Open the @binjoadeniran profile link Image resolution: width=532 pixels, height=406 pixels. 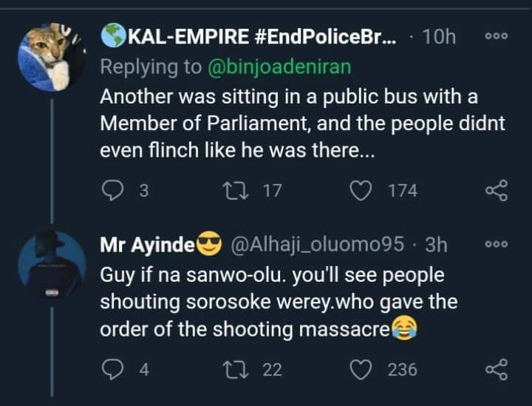[x=279, y=67]
